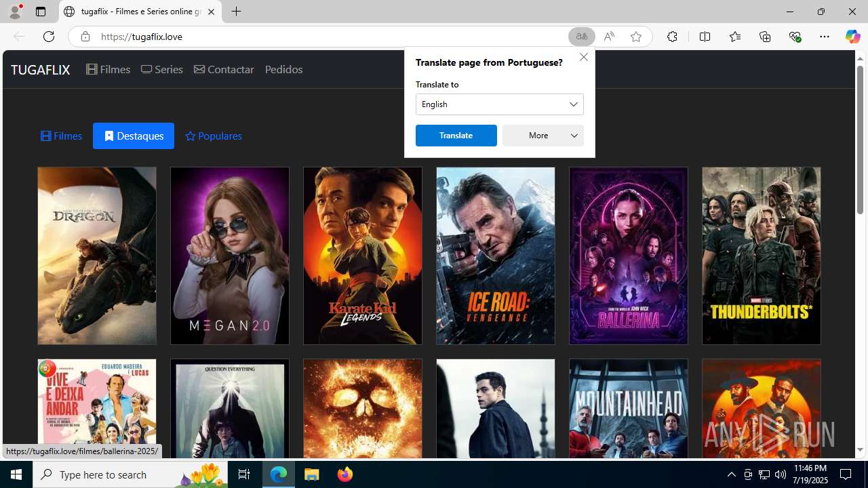Viewport: 868px width, 488px height.
Task: Click the taskbar search box
Action: [x=131, y=474]
